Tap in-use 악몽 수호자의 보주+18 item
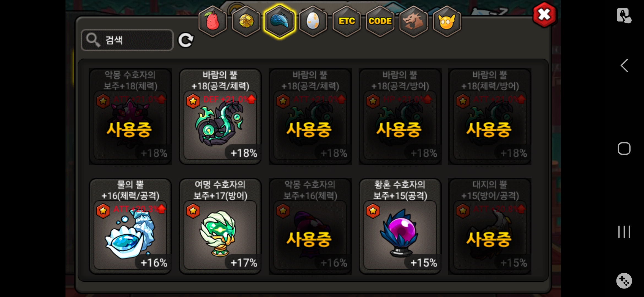This screenshot has width=644, height=297. tap(130, 117)
